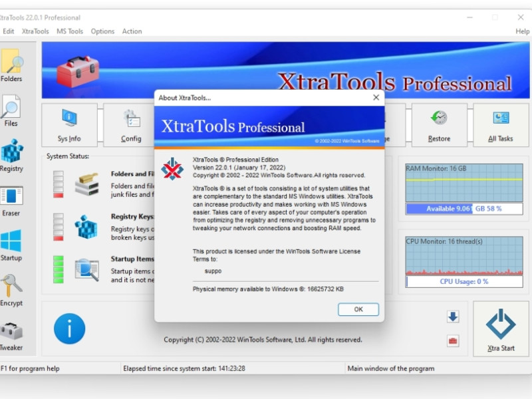The image size is (532, 399).
Task: Open the XtraTools menu
Action: (x=35, y=31)
